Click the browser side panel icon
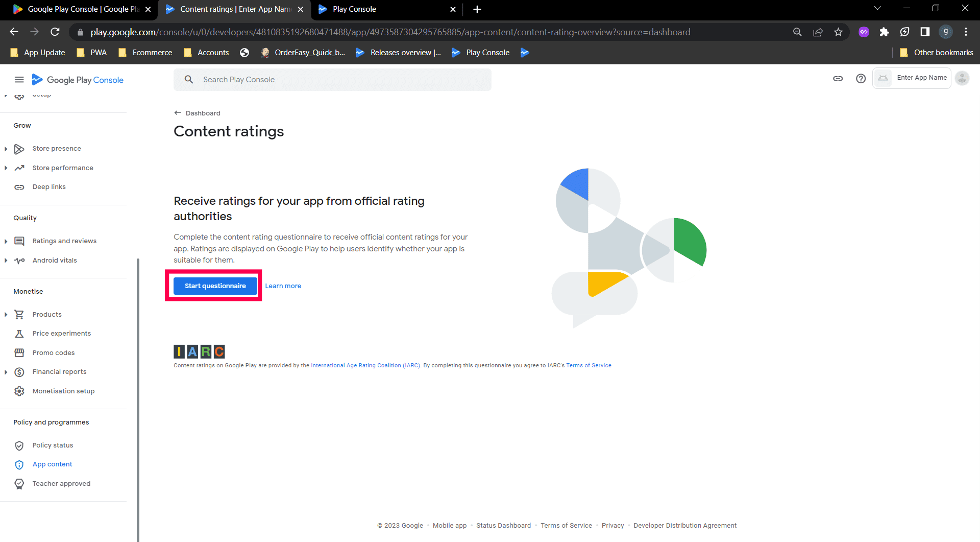 click(925, 32)
